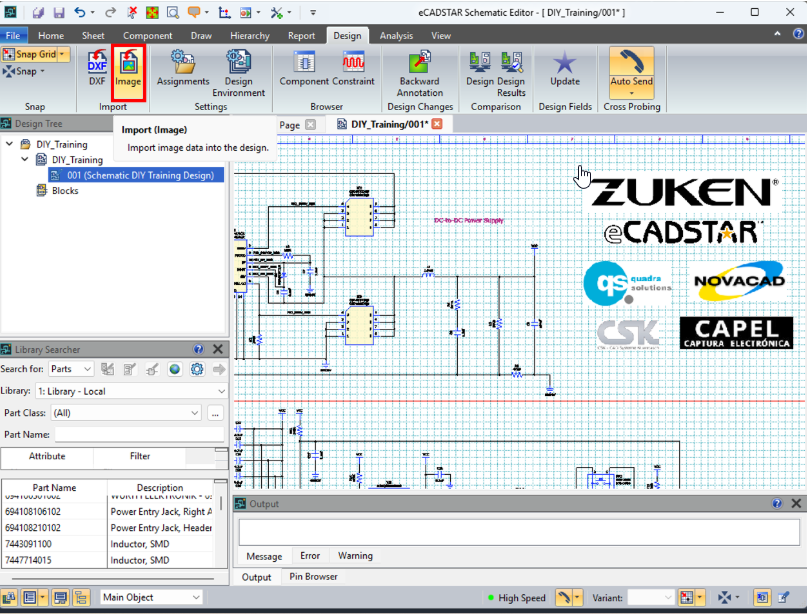Click the Part Name input field
The height and width of the screenshot is (614, 807).
[x=138, y=434]
